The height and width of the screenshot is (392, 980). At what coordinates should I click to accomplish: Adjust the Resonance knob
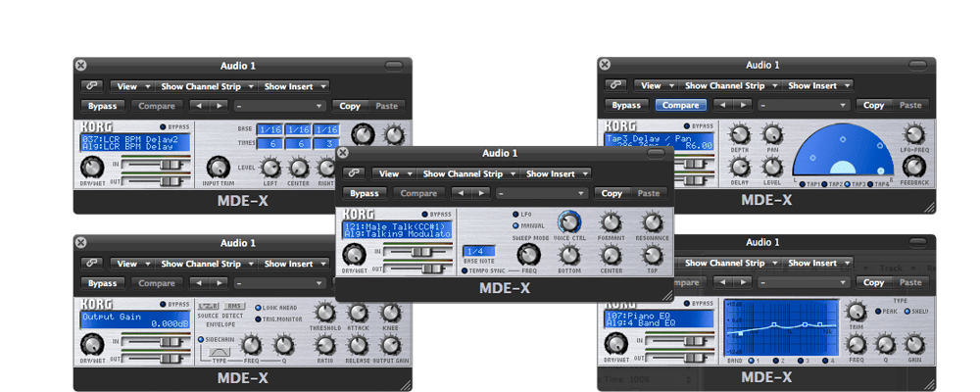click(652, 222)
